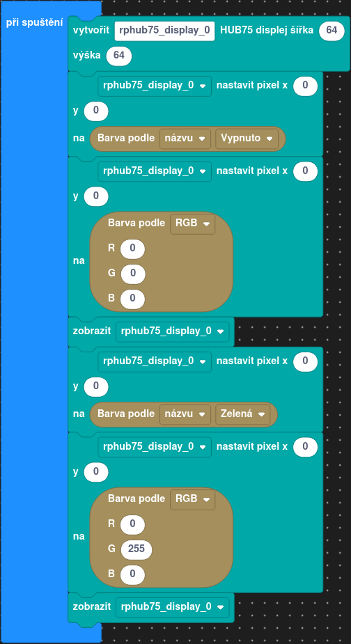This screenshot has height=644, width=351.
Task: Edit the výška value 64
Action: coord(119,56)
